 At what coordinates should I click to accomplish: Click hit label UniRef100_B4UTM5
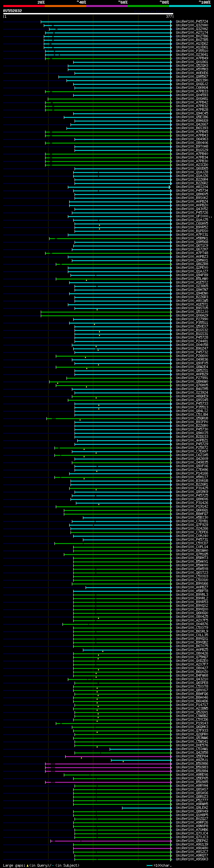192,389
